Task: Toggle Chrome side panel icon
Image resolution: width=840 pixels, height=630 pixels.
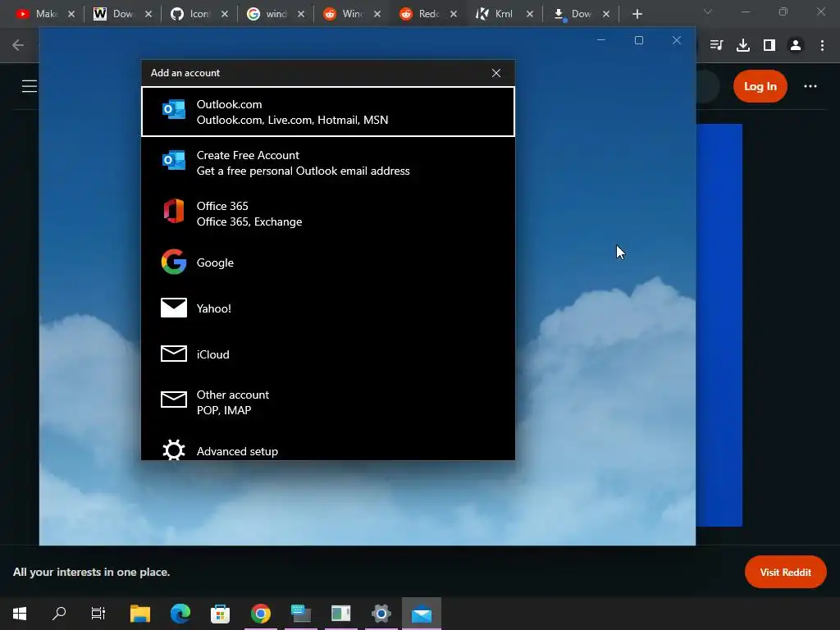Action: [769, 45]
